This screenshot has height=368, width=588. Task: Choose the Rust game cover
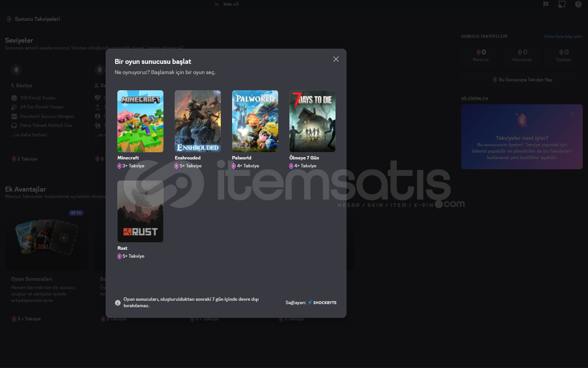(140, 212)
